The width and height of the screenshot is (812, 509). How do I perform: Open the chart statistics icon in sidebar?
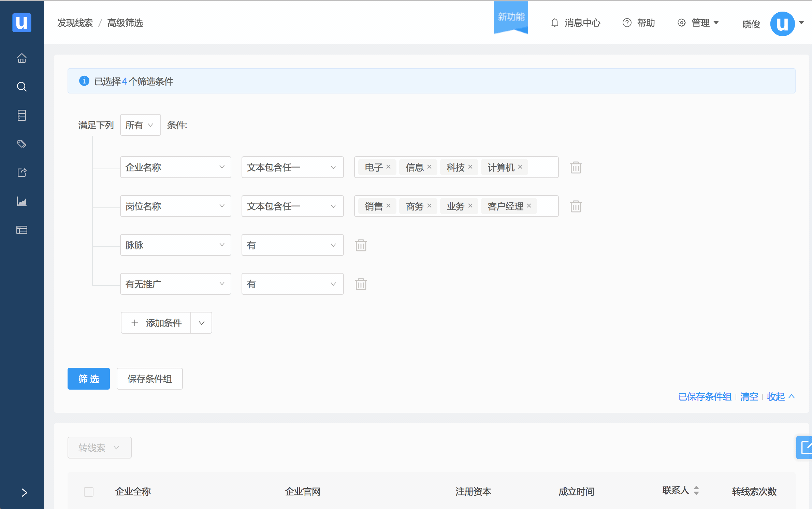pyautogui.click(x=22, y=201)
